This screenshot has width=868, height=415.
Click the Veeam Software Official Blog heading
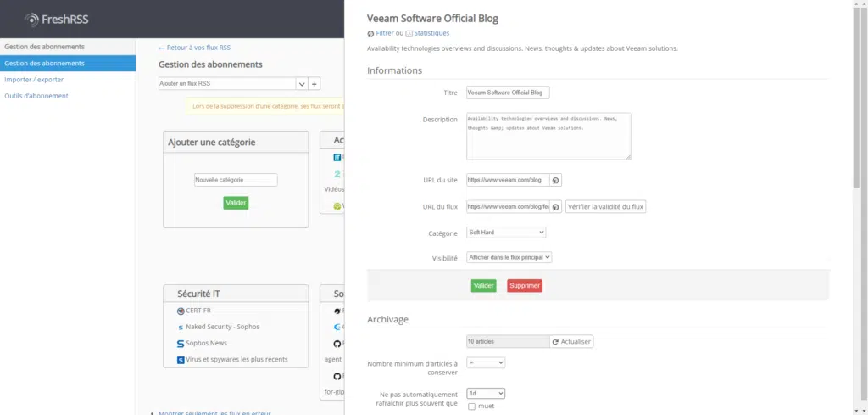pyautogui.click(x=432, y=19)
